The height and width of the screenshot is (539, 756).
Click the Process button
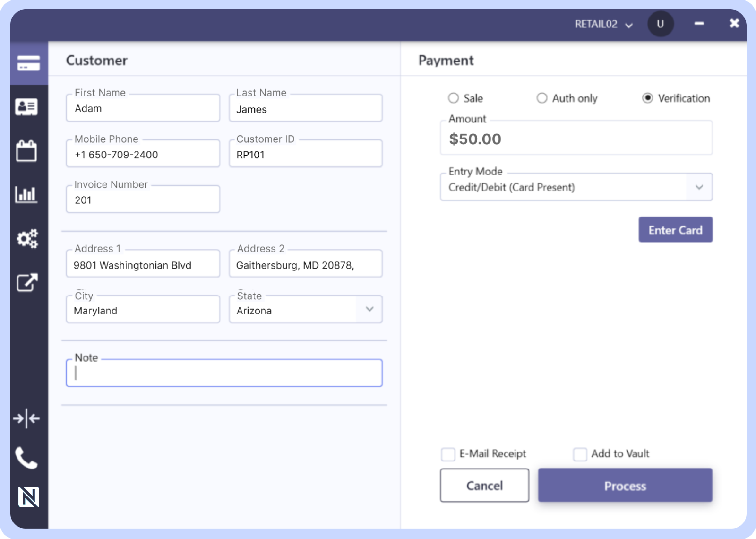(x=625, y=486)
